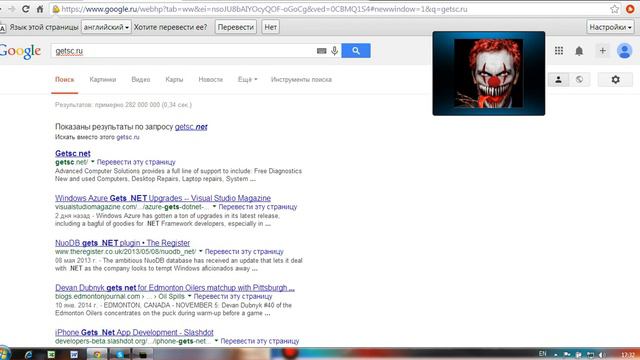The image size is (640, 360).
Task: Open arrow beside visualstudiomagazine.com result URL
Action: click(214, 207)
